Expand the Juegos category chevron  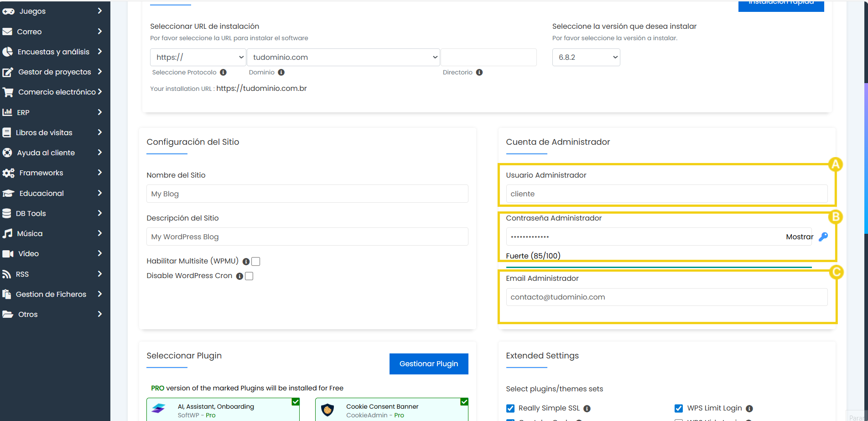pyautogui.click(x=100, y=11)
